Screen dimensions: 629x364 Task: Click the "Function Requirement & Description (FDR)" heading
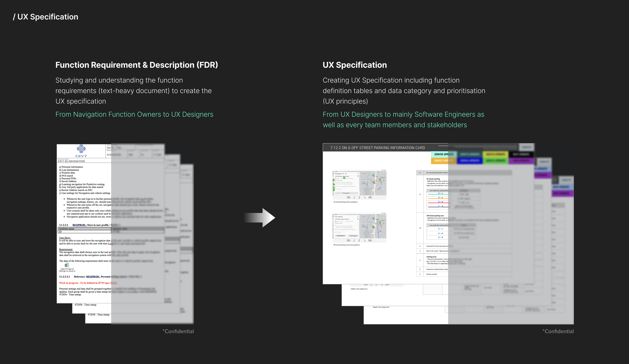[137, 65]
